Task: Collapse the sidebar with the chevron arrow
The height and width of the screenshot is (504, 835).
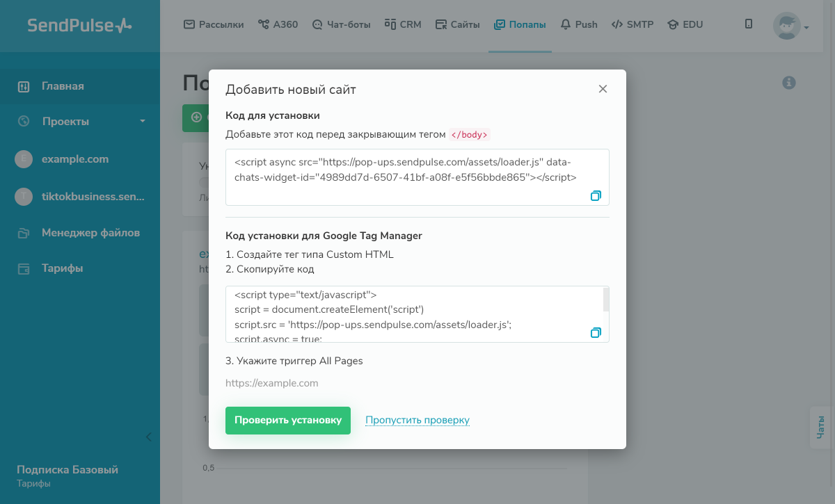Action: click(148, 437)
